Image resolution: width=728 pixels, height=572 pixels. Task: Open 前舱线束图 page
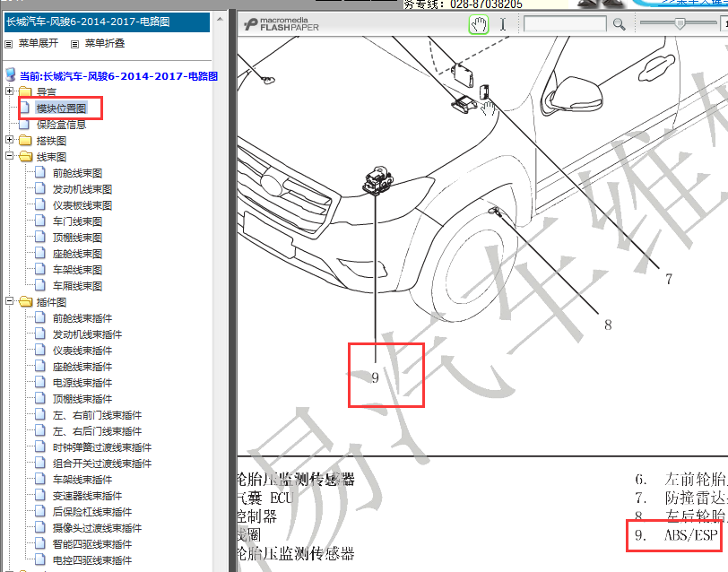click(x=77, y=173)
